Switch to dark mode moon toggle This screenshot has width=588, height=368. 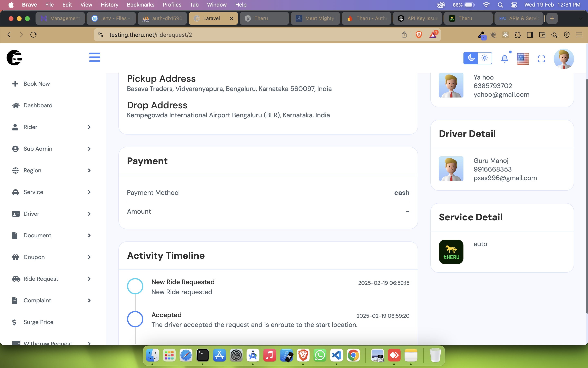[x=471, y=58]
